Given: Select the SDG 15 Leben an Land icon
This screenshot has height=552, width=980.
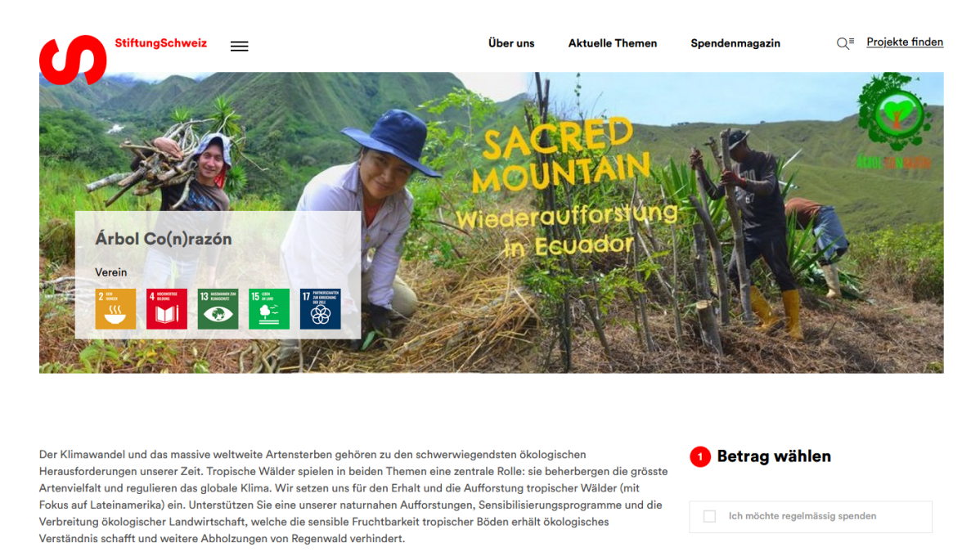Looking at the screenshot, I should [269, 309].
